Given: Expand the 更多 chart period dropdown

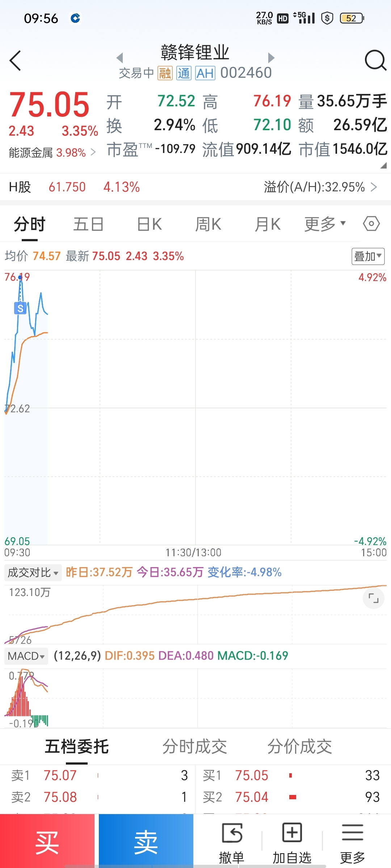Looking at the screenshot, I should tap(325, 224).
